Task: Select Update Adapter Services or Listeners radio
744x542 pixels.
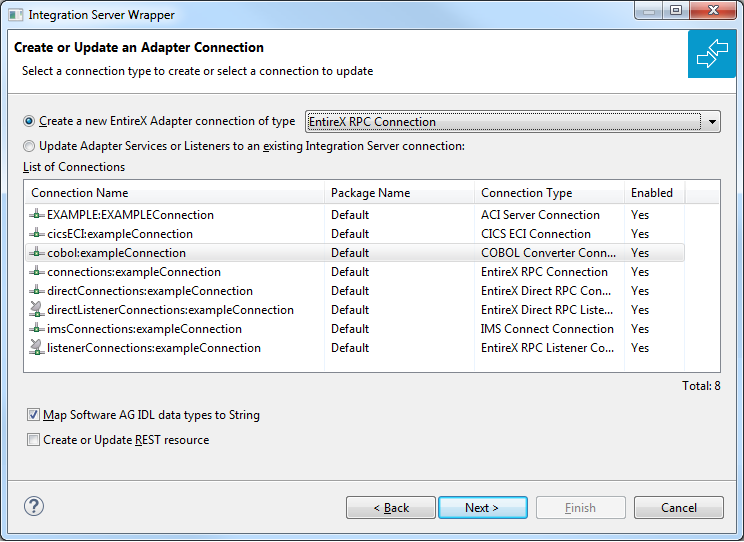Action: click(29, 146)
